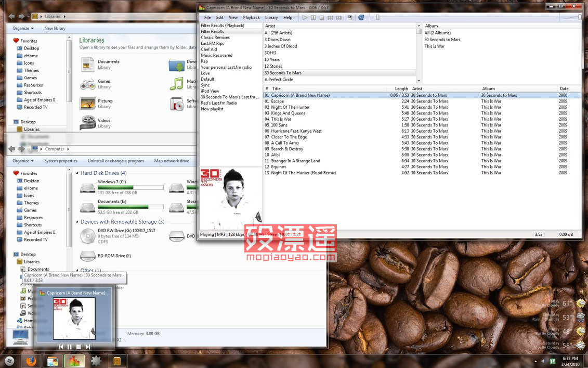The image size is (588, 368).
Task: Click the Back arrow in Computer window
Action: (12, 149)
